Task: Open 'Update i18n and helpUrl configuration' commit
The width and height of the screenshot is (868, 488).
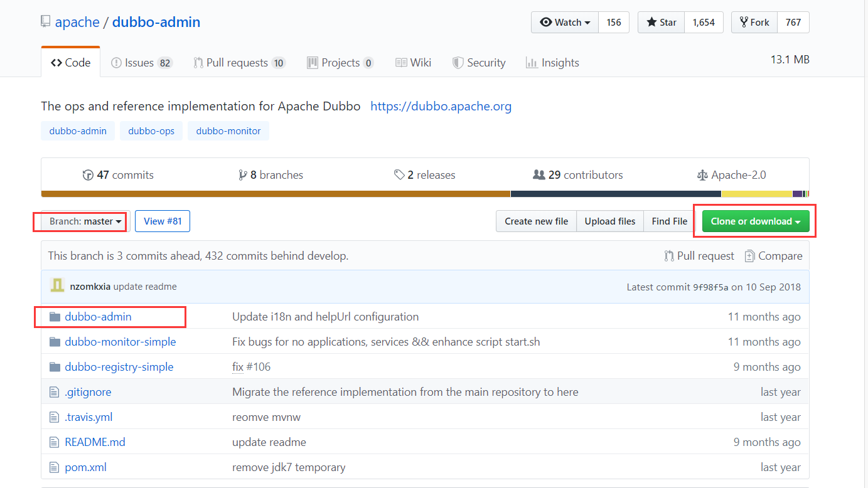Action: (x=325, y=317)
